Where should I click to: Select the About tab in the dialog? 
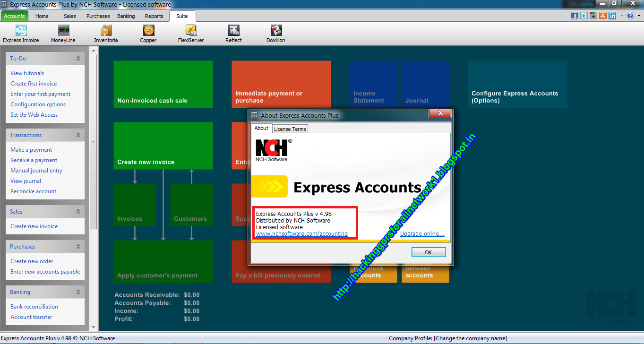pyautogui.click(x=261, y=128)
